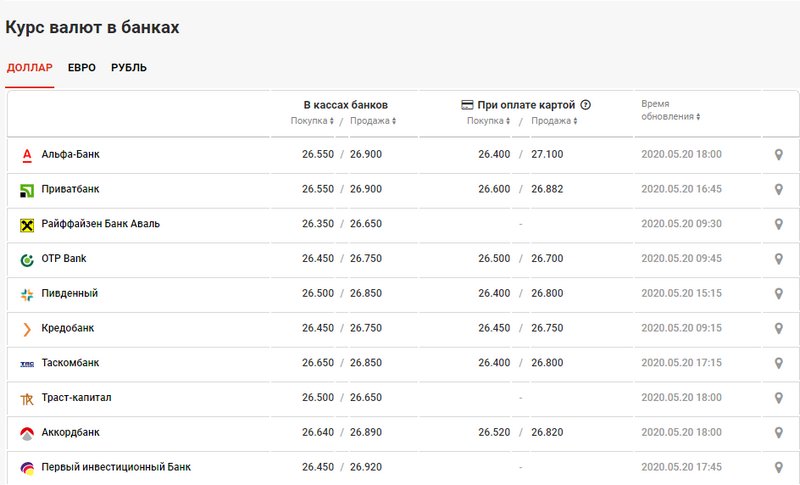Viewport: 800px width, 485px height.
Task: Show map pin for Кредобанк
Action: (x=779, y=328)
